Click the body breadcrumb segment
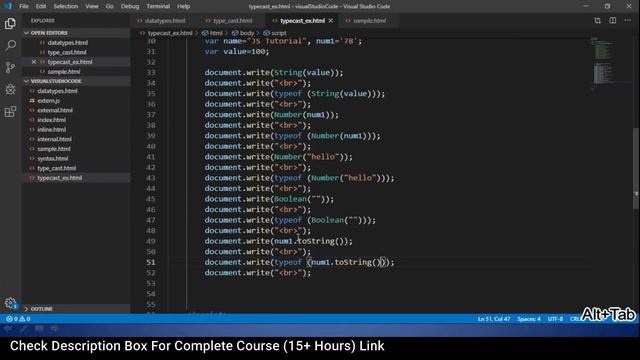 tap(243, 33)
